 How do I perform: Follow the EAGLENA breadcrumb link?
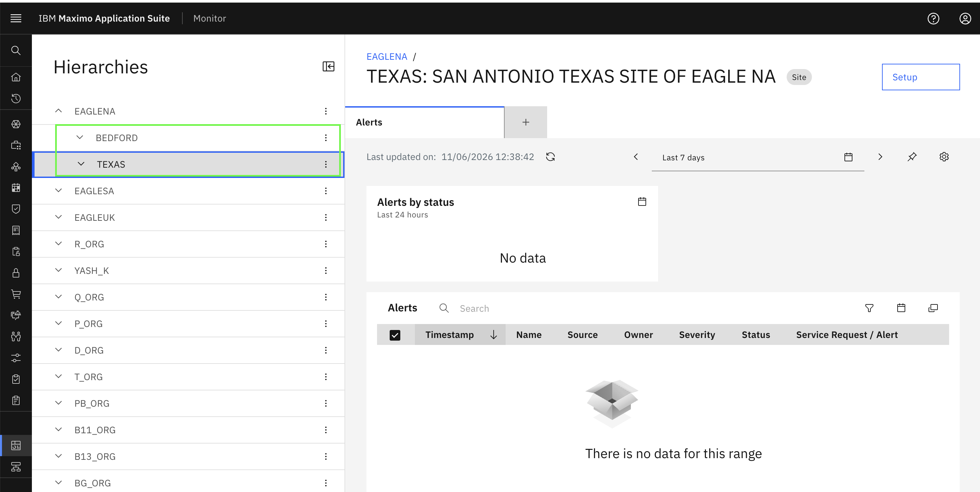(x=387, y=56)
